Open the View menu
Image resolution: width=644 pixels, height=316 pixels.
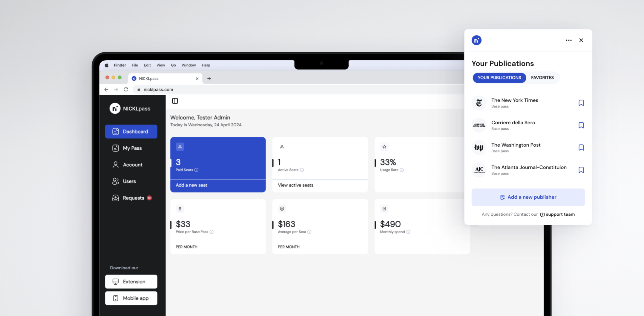[161, 65]
